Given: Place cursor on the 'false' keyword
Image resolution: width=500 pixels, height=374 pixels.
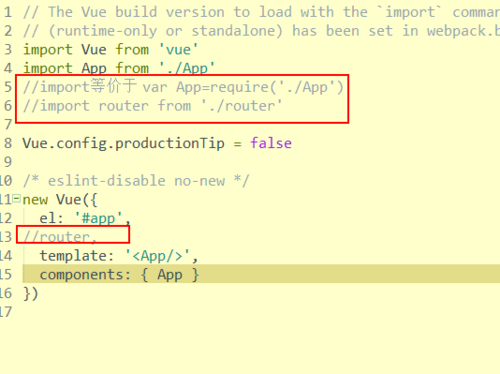Looking at the screenshot, I should coord(271,143).
